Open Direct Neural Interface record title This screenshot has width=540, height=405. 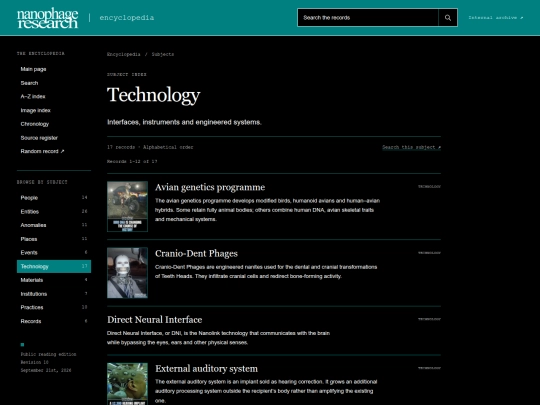point(155,320)
